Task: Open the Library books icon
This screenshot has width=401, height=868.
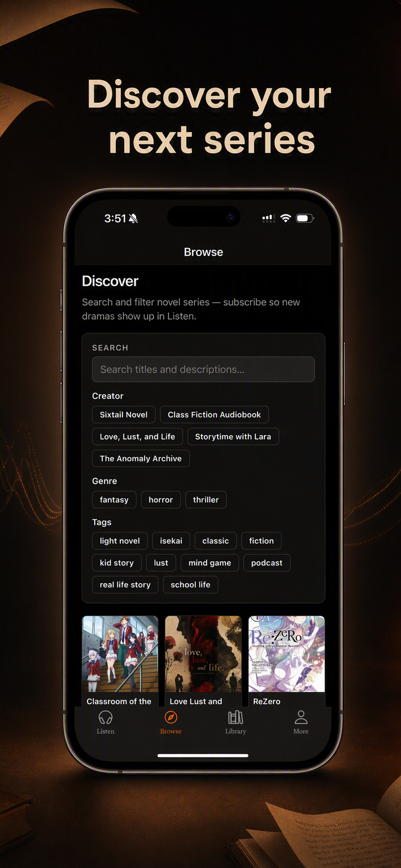Action: pos(236,718)
